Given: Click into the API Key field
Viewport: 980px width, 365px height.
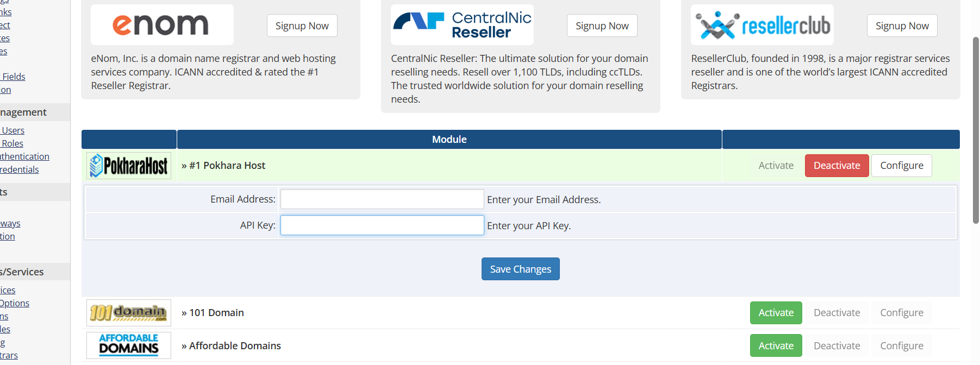Looking at the screenshot, I should click(x=382, y=225).
